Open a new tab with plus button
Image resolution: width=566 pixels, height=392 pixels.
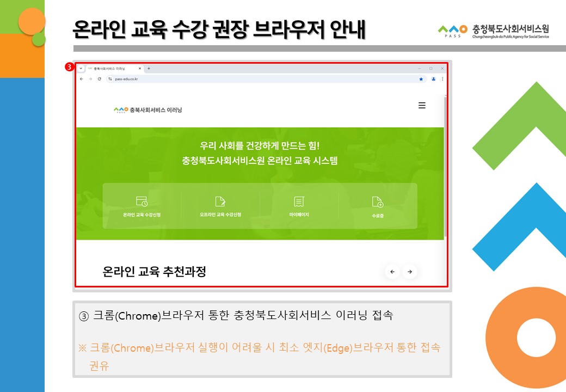(149, 69)
